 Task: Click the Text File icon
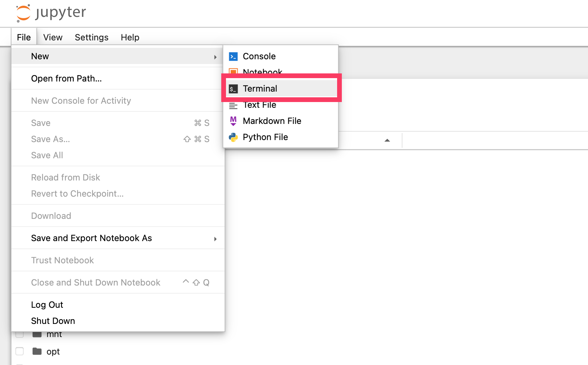[x=233, y=106]
